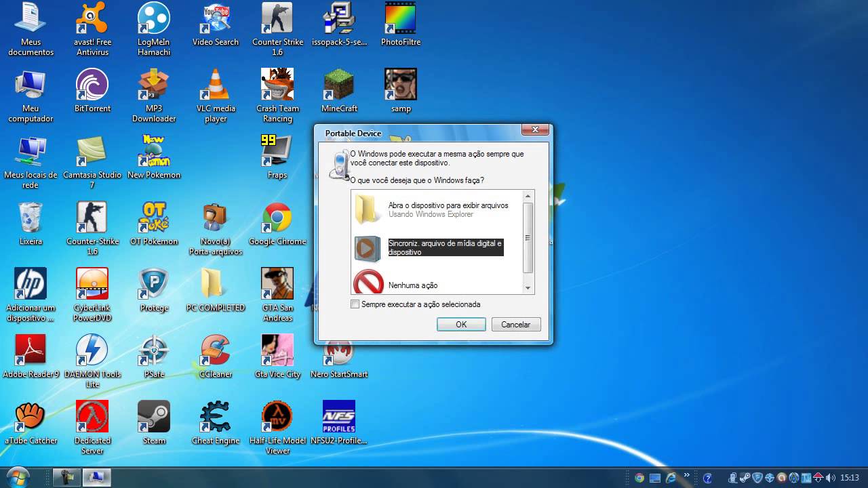Select the samp desktop shortcut
This screenshot has height=488, width=868.
pyautogui.click(x=401, y=91)
